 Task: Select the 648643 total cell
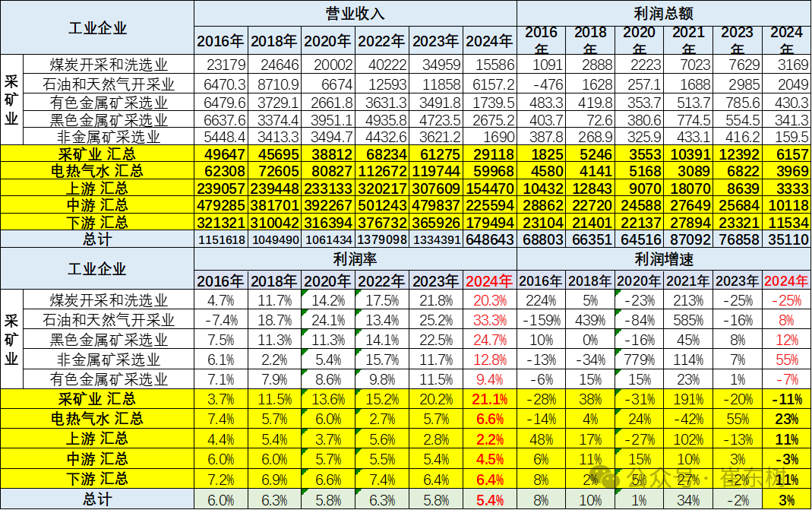pos(490,239)
